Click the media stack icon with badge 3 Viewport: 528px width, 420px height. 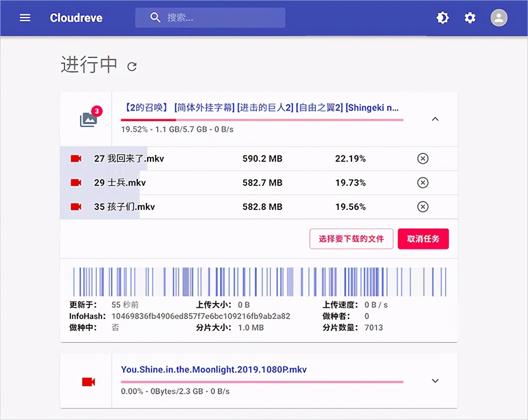click(89, 119)
